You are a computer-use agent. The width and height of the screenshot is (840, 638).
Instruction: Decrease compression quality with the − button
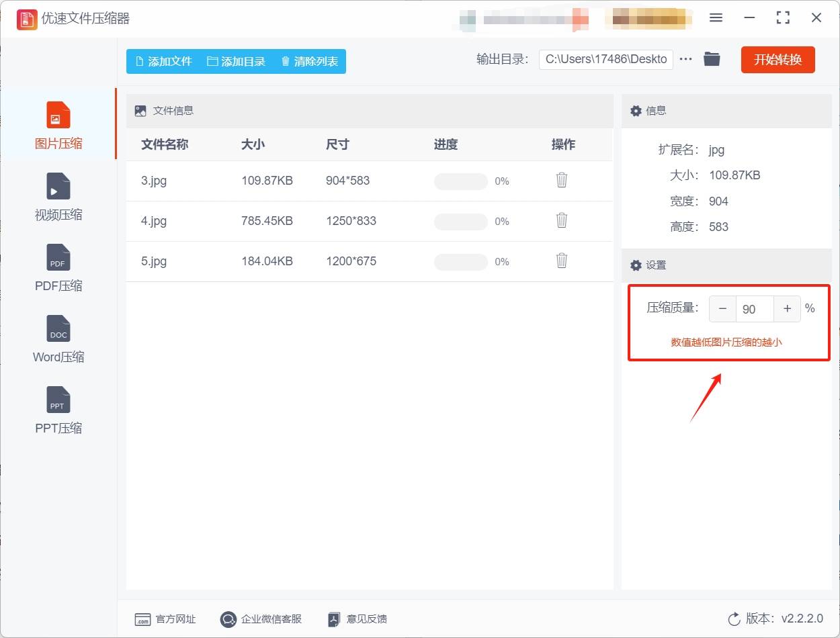coord(722,309)
